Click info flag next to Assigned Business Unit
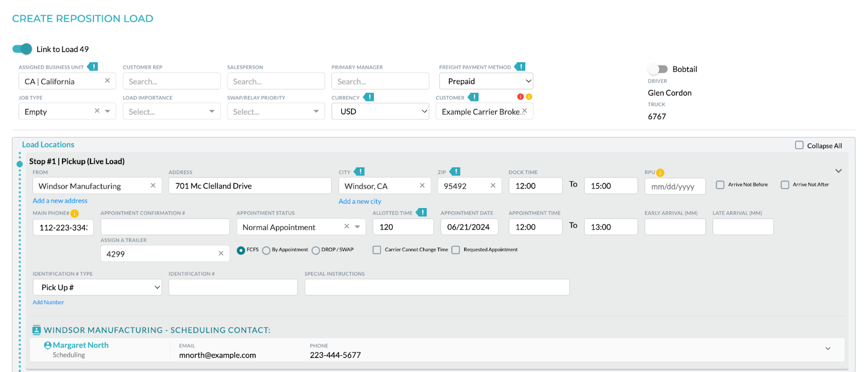This screenshot has height=372, width=868. tap(93, 67)
